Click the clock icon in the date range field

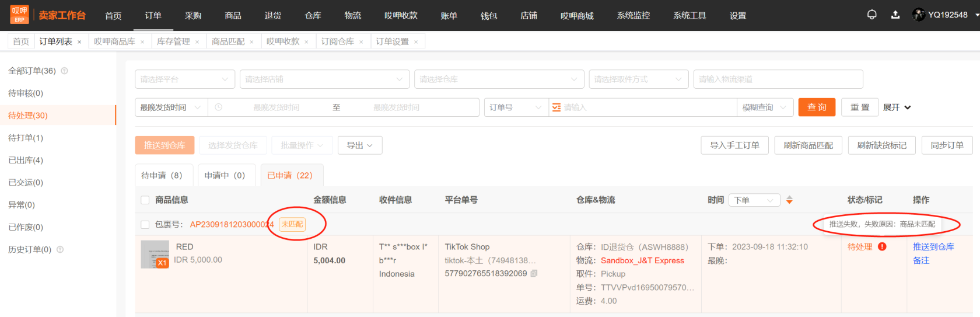point(219,107)
